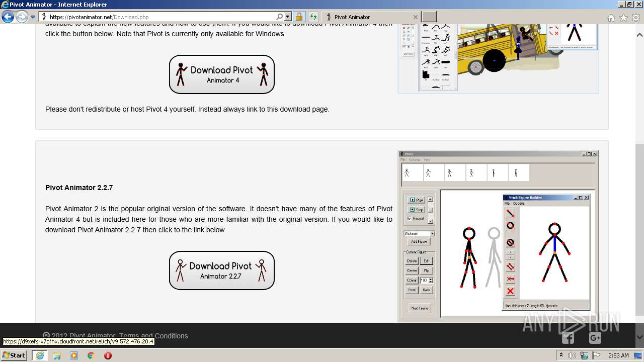Open the Windows Start menu
Image resolution: width=644 pixels, height=362 pixels.
(x=14, y=355)
